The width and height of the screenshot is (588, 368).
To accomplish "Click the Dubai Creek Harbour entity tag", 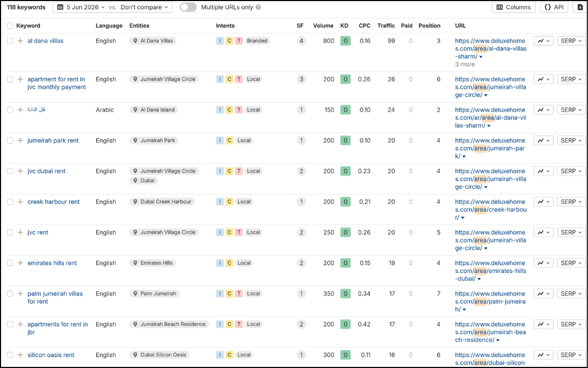I will point(162,202).
